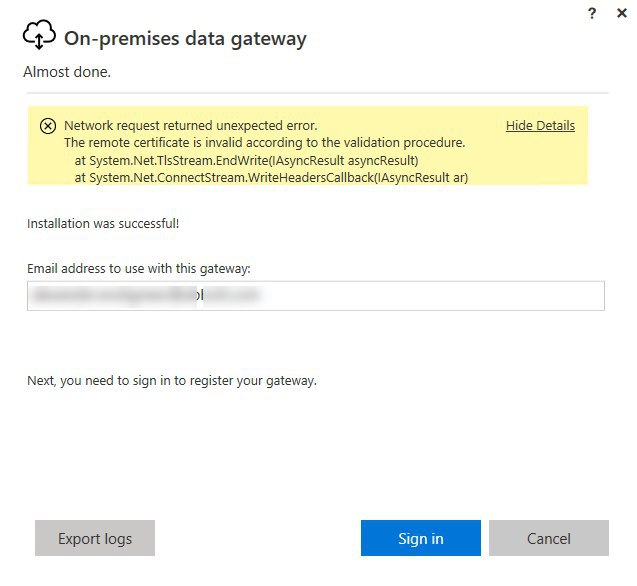Focus the gateway email address field

(316, 295)
